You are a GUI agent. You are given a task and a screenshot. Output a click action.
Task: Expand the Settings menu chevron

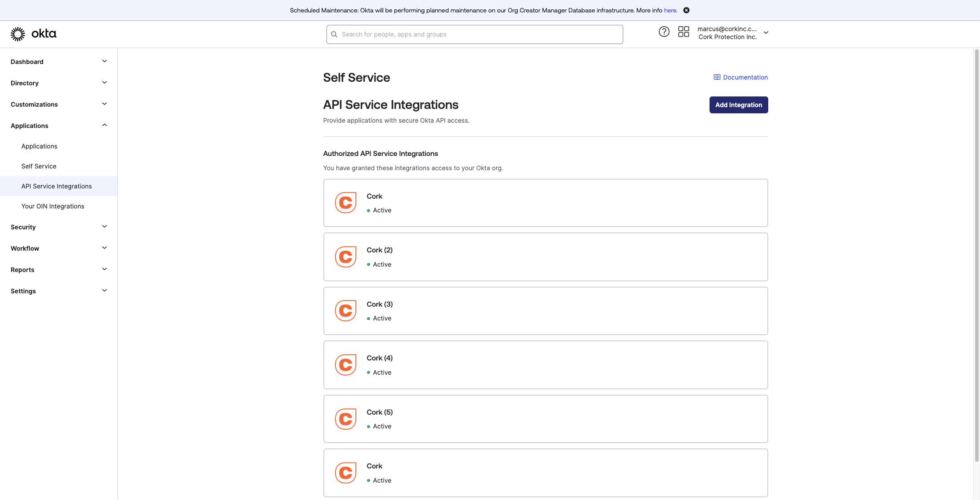105,291
